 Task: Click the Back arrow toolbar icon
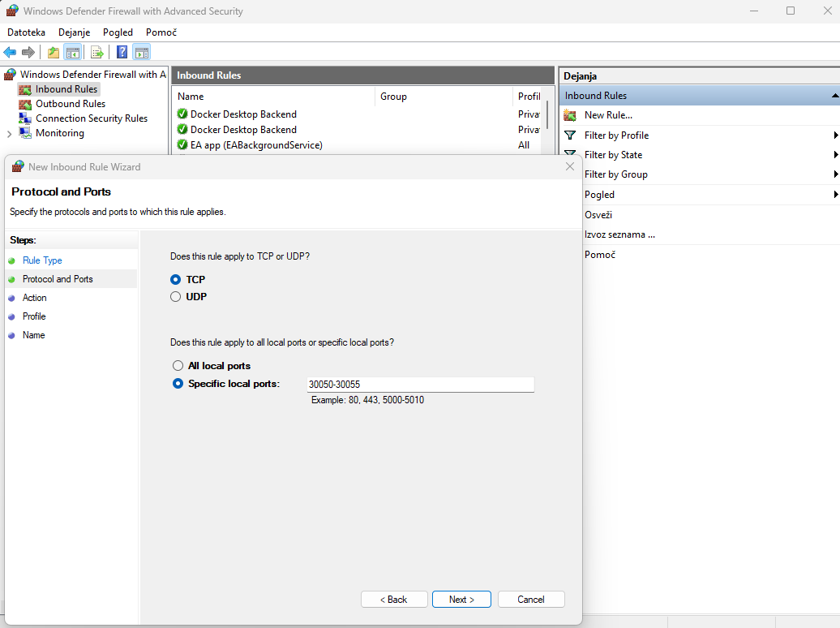(11, 53)
